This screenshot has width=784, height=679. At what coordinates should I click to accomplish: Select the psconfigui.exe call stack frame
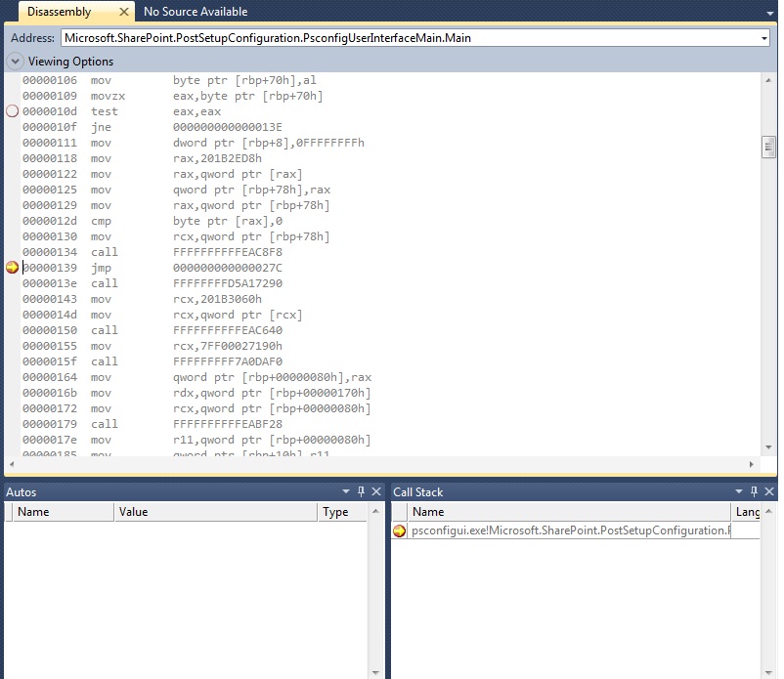coord(570,530)
